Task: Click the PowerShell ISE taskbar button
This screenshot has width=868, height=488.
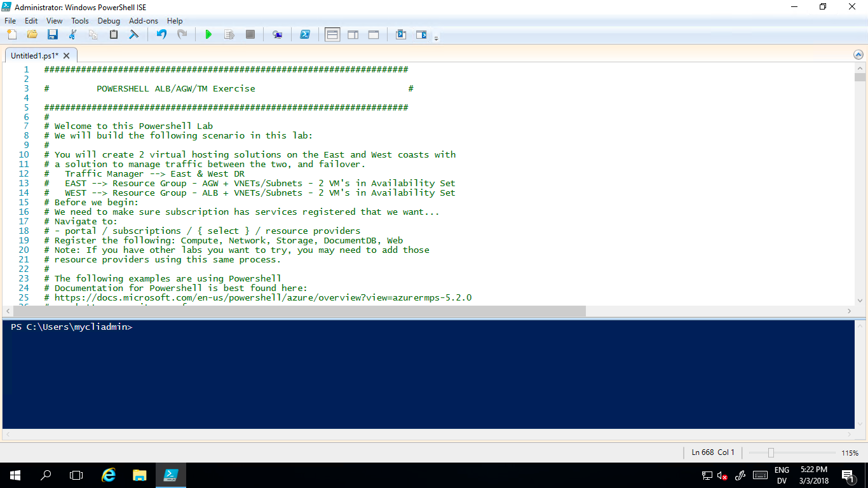Action: pos(171,475)
